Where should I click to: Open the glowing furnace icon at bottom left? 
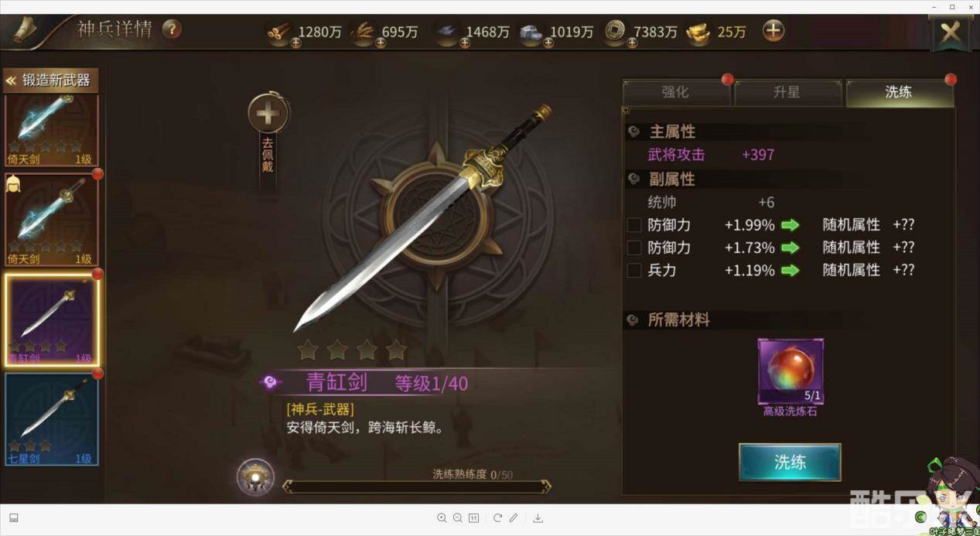tap(255, 477)
